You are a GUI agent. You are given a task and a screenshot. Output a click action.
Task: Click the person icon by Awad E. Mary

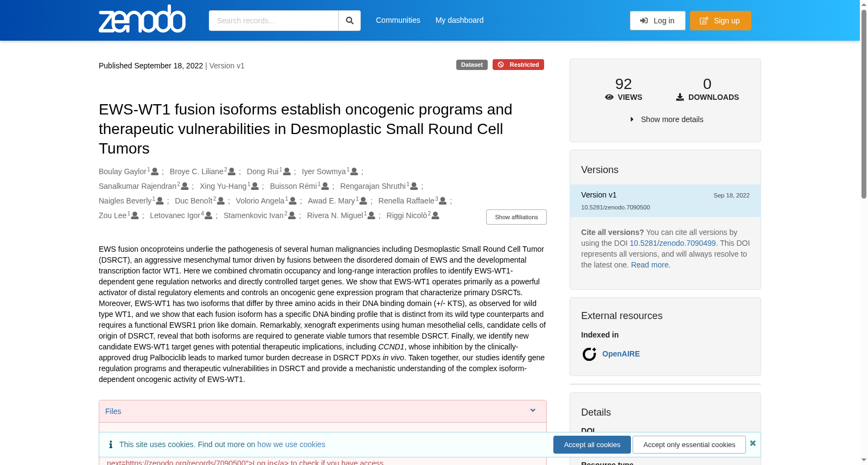(x=363, y=201)
